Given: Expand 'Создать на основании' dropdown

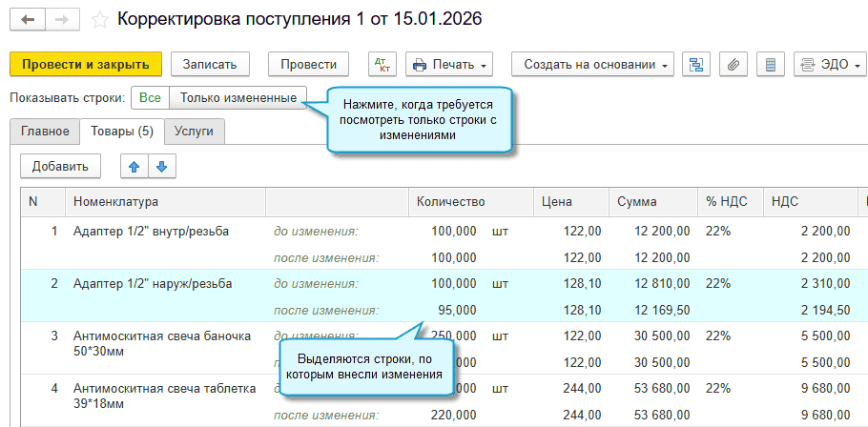Looking at the screenshot, I should coord(593,65).
